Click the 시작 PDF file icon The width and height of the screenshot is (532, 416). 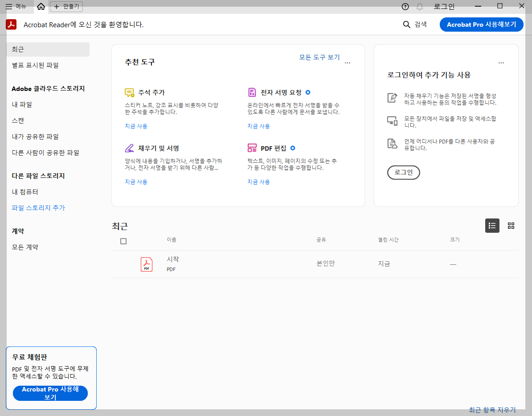click(147, 264)
